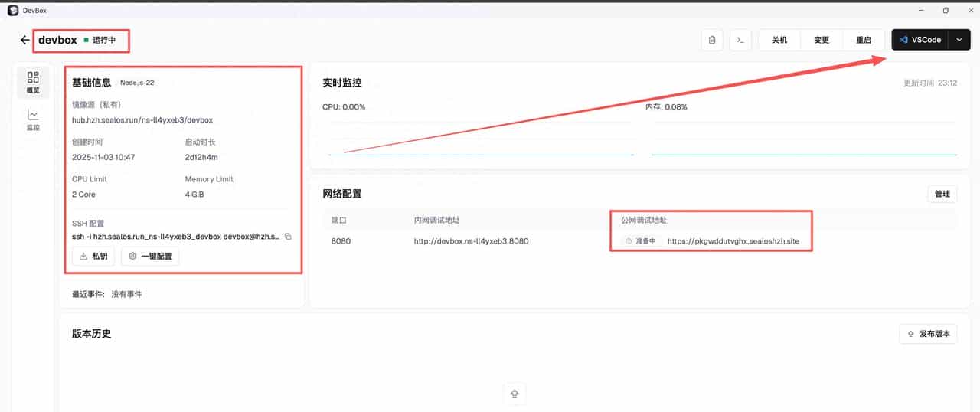This screenshot has height=412, width=980.
Task: Click the 公网调试地址 column header
Action: [x=644, y=220]
